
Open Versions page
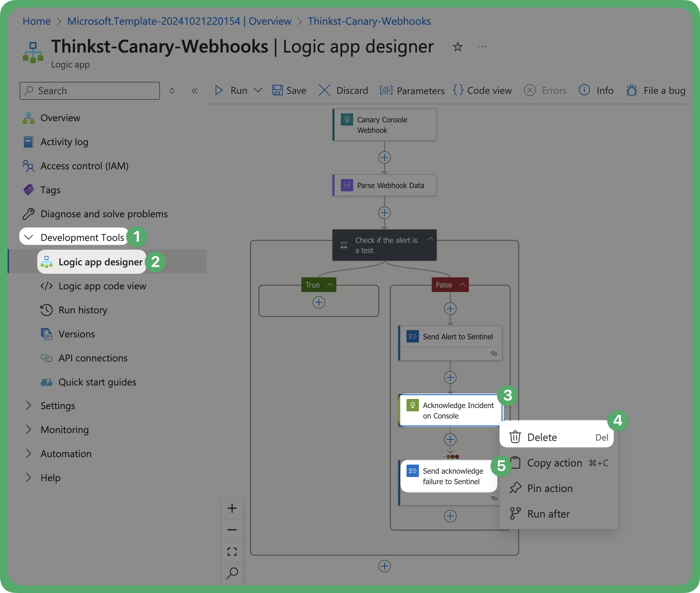pyautogui.click(x=77, y=334)
